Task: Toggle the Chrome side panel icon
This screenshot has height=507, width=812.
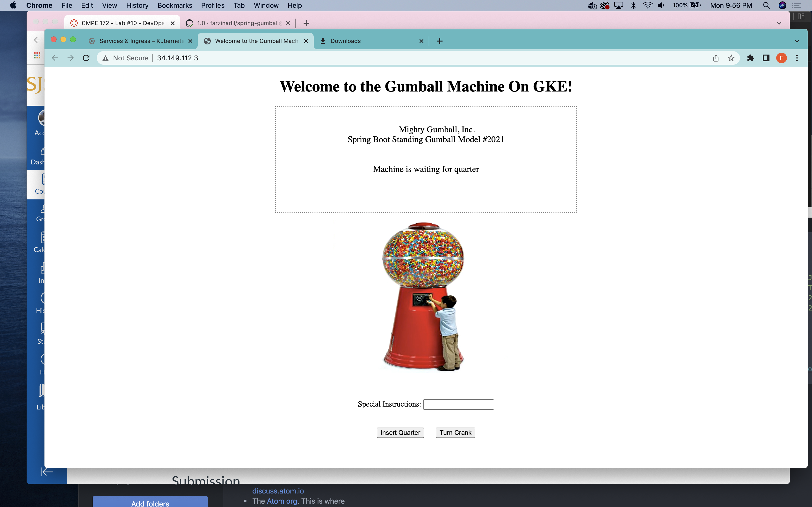Action: [766, 58]
